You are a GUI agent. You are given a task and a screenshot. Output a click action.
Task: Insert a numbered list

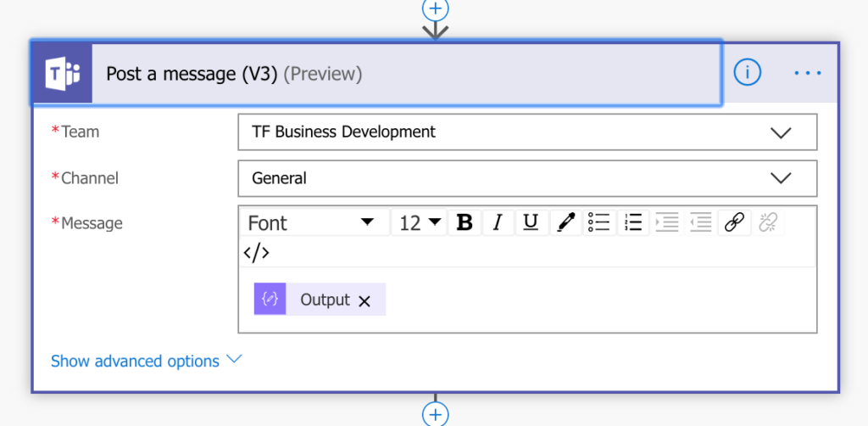(x=633, y=223)
